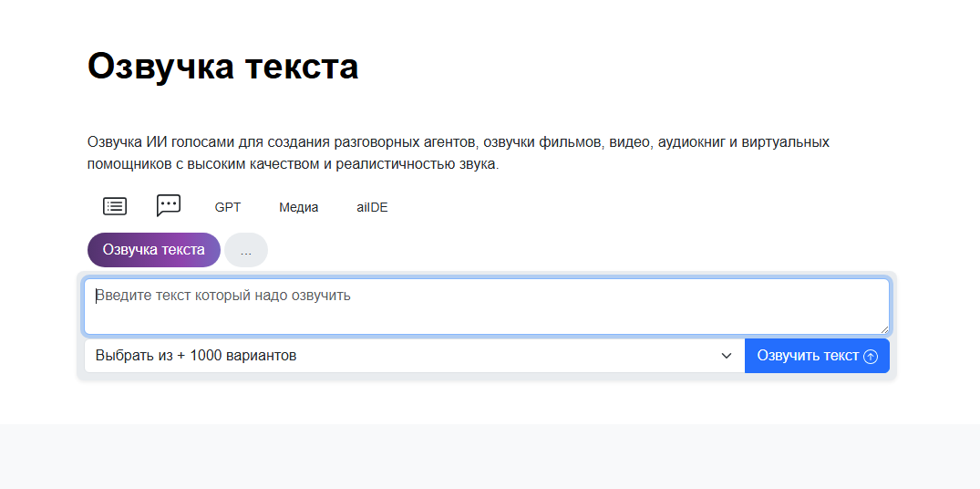The width and height of the screenshot is (980, 489).
Task: Click the circled up-arrow icon
Action: tap(870, 357)
